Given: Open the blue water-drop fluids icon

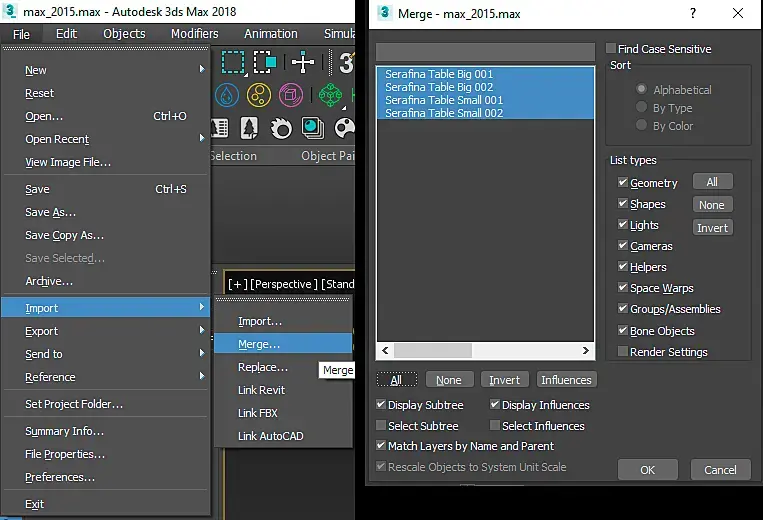Looking at the screenshot, I should click(x=227, y=95).
